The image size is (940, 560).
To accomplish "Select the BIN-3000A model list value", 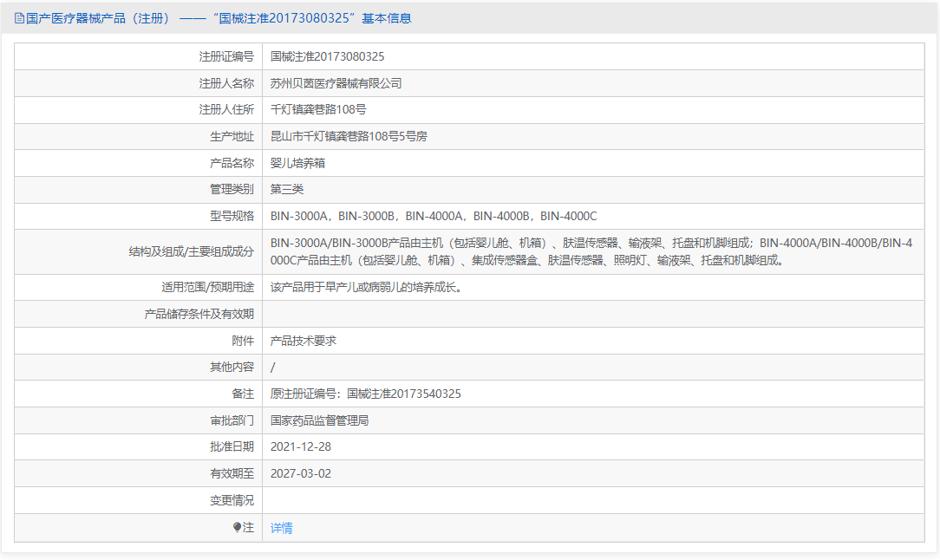I will click(434, 216).
